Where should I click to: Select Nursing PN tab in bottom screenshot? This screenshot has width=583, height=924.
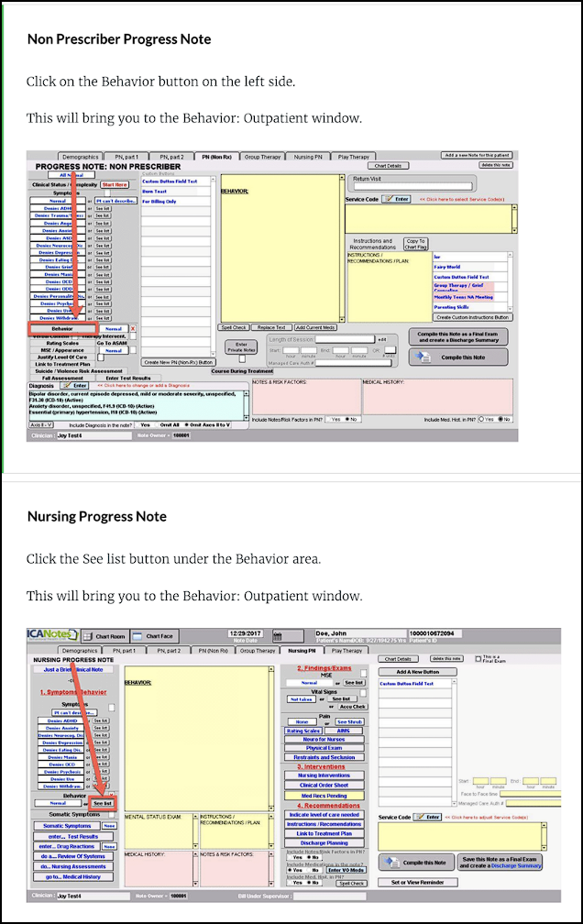click(x=302, y=651)
